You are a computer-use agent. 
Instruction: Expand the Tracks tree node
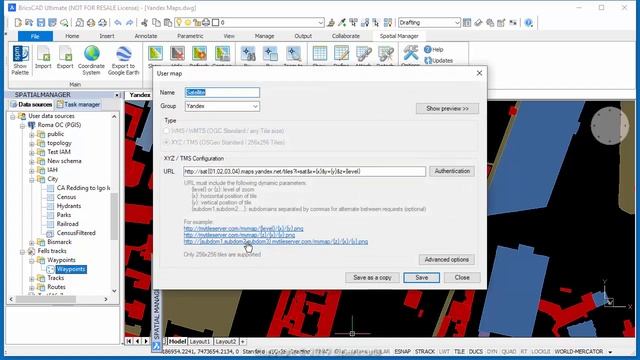(x=31, y=278)
